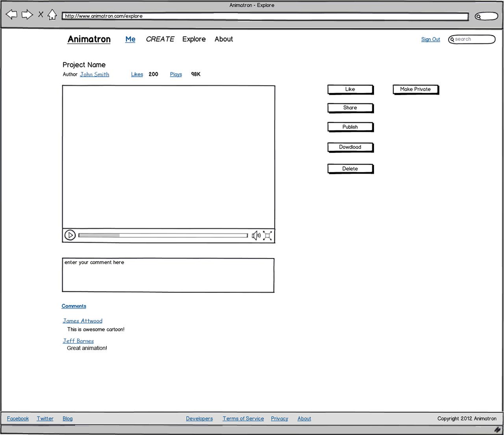This screenshot has width=504, height=435.
Task: Delete the project with Delete button
Action: 350,169
